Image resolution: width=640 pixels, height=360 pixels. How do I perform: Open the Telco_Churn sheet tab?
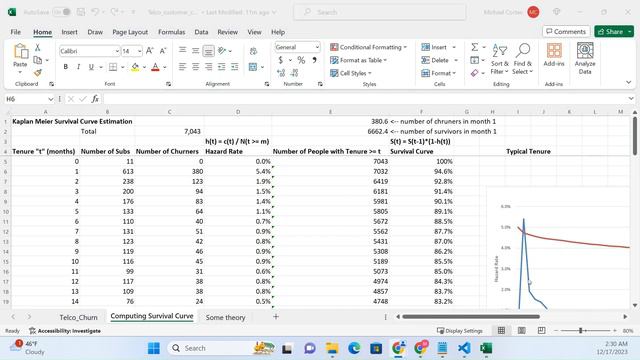(x=78, y=317)
